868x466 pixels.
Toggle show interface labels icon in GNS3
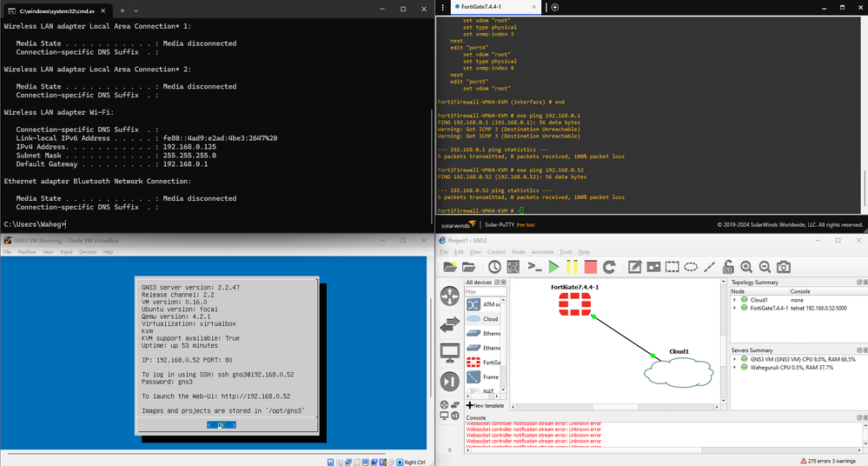tap(514, 267)
